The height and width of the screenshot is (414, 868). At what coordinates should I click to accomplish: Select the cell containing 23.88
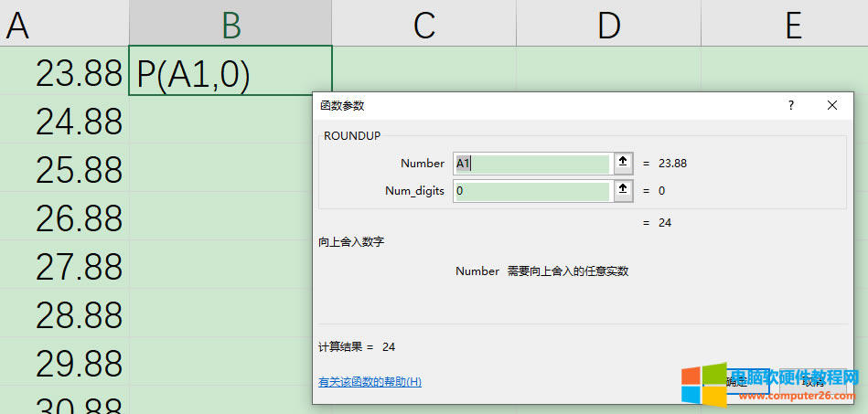[64, 71]
